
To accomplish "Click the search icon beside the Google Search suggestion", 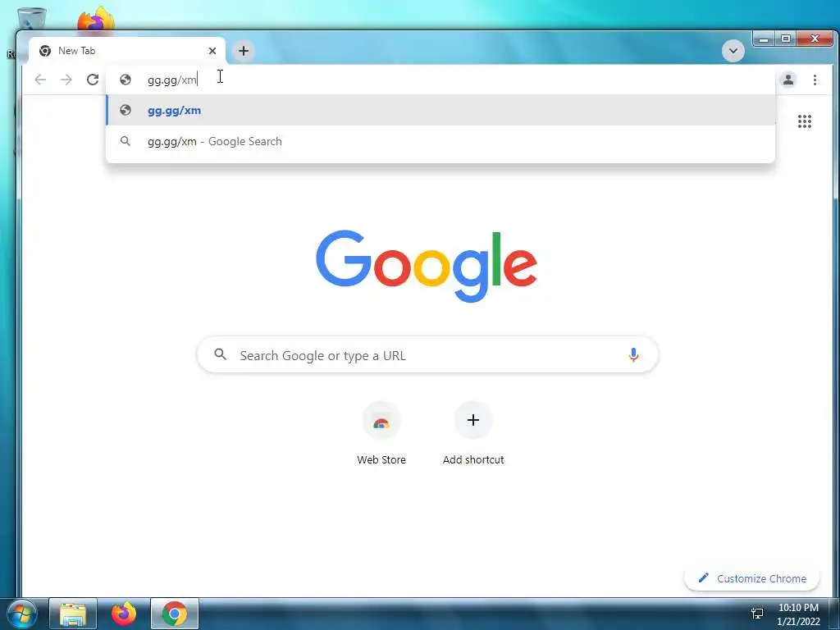I will point(126,141).
